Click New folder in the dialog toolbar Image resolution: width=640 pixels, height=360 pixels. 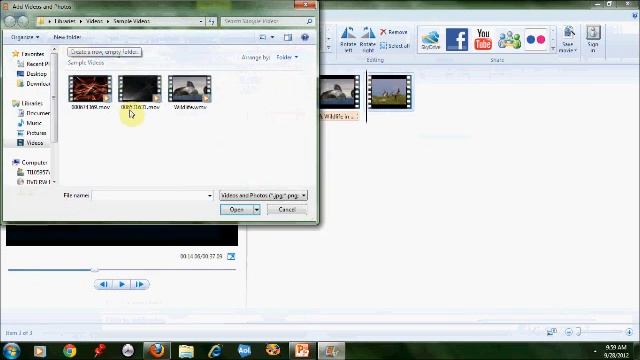coord(67,37)
